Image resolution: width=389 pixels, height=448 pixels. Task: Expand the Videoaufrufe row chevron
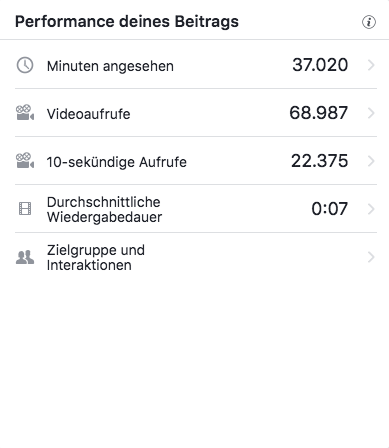[x=371, y=113]
